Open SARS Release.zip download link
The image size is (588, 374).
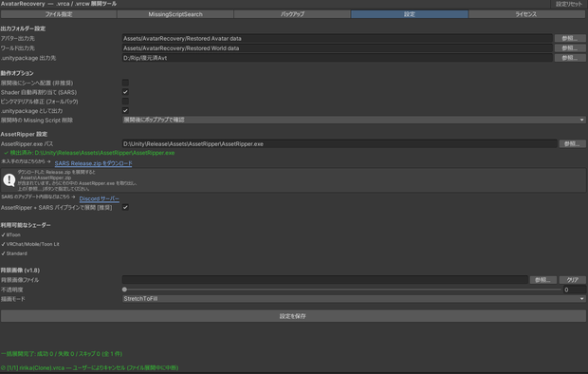[93, 163]
